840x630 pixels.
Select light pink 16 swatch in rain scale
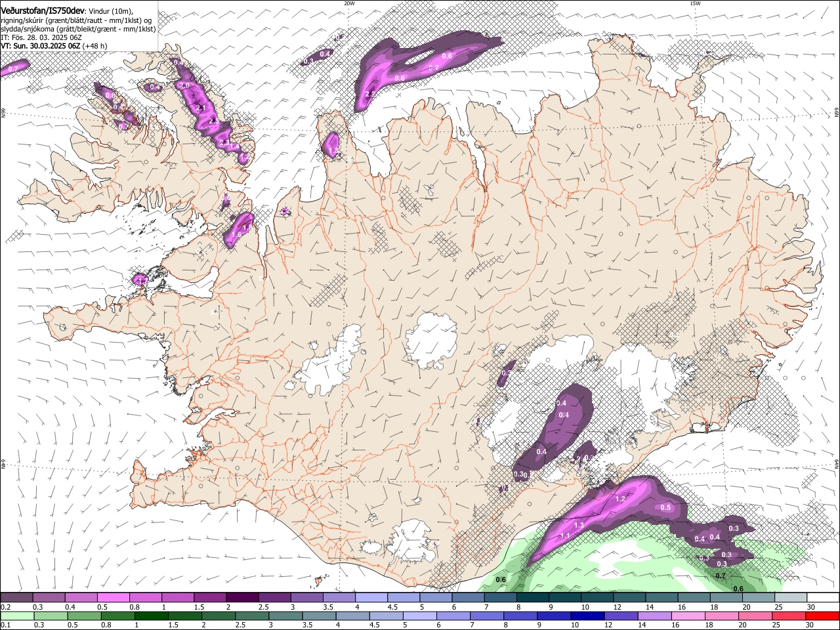(688, 616)
